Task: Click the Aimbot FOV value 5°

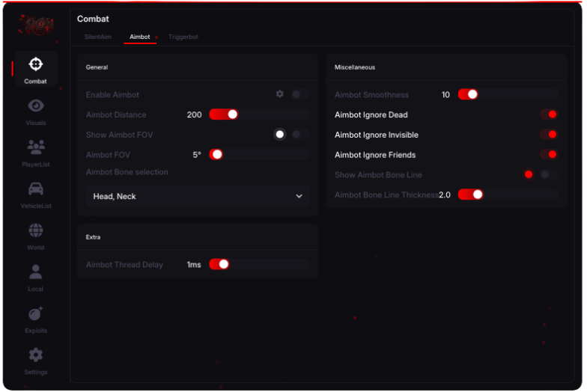Action: click(x=197, y=155)
